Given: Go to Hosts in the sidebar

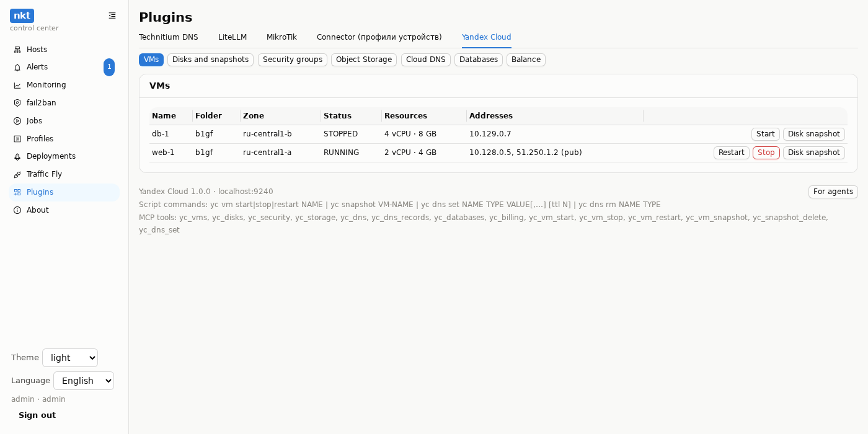Looking at the screenshot, I should (x=64, y=50).
